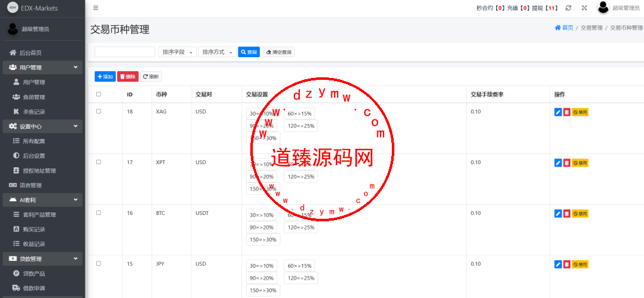Collapse the 设置中心 sidebar group
Image resolution: width=644 pixels, height=298 pixels.
(x=42, y=126)
